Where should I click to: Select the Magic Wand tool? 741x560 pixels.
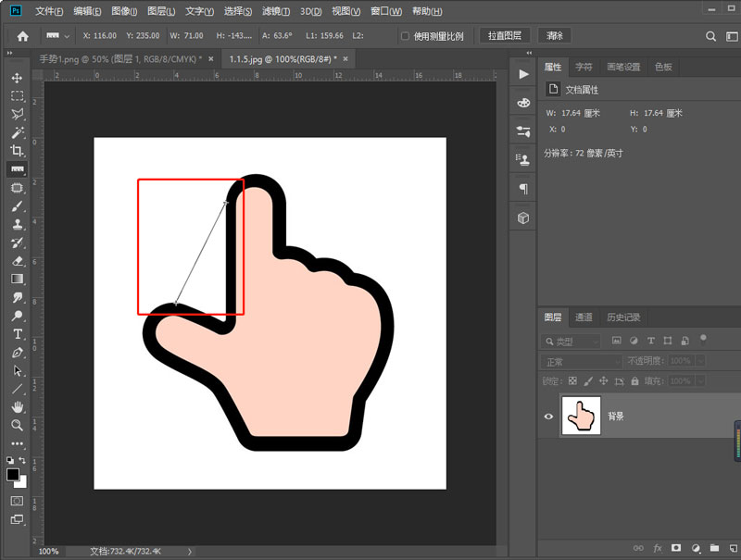click(17, 132)
